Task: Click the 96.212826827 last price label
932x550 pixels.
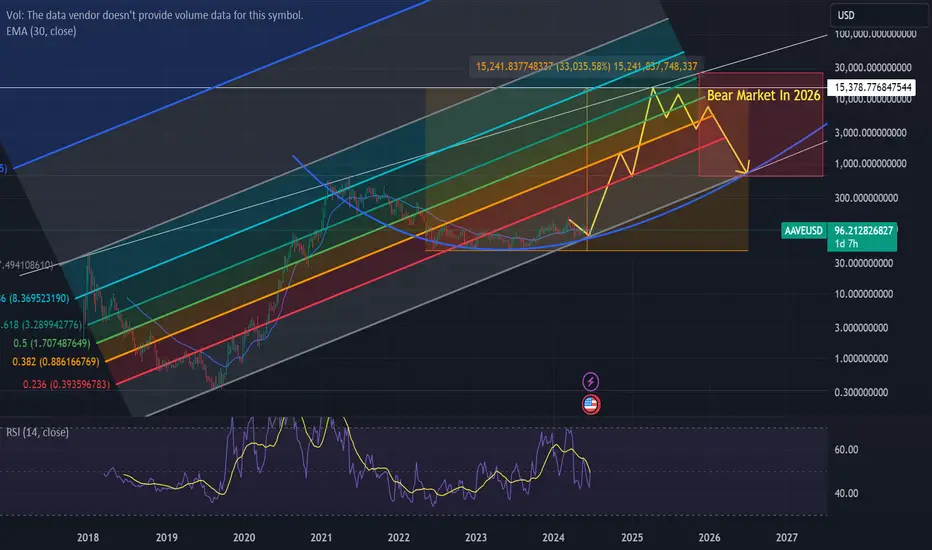Action: point(863,231)
